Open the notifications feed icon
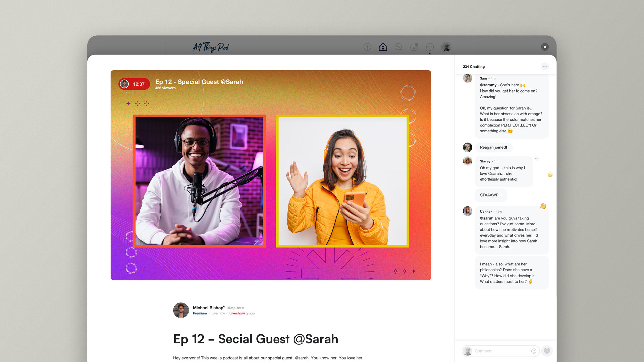The width and height of the screenshot is (644, 362). [414, 47]
